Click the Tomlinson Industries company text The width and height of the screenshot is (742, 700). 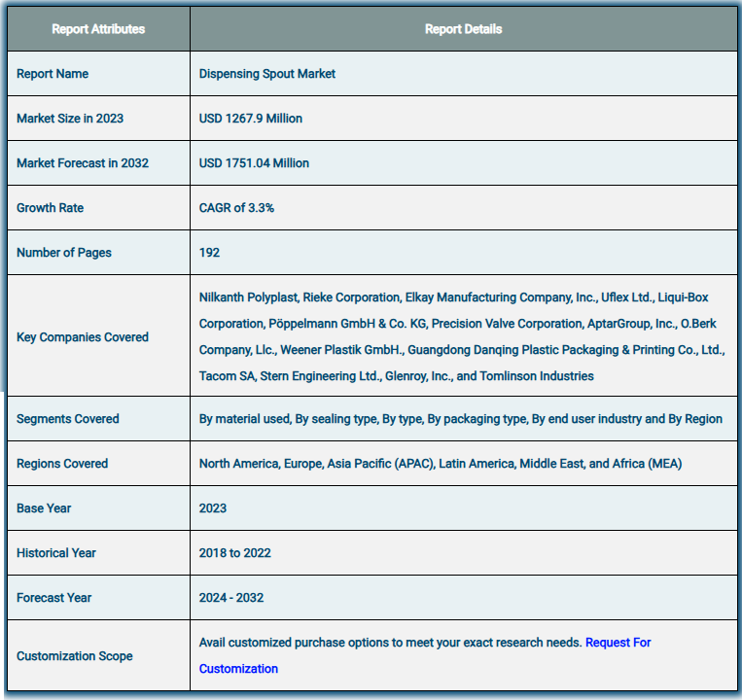click(537, 376)
